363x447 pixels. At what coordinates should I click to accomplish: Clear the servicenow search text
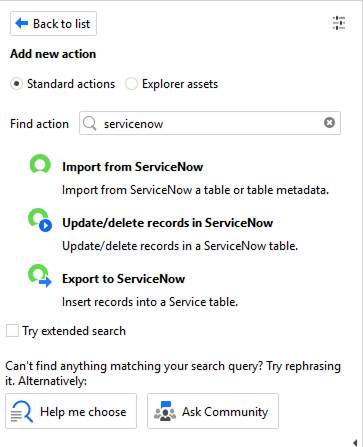click(329, 123)
